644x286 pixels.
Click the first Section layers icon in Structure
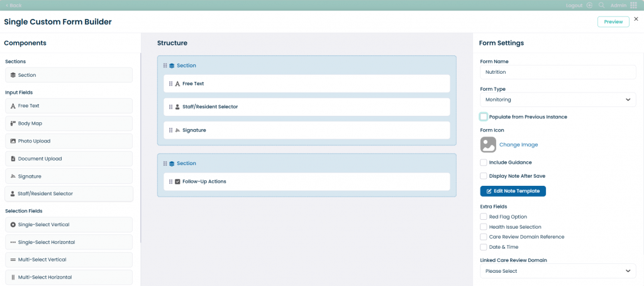pyautogui.click(x=172, y=66)
